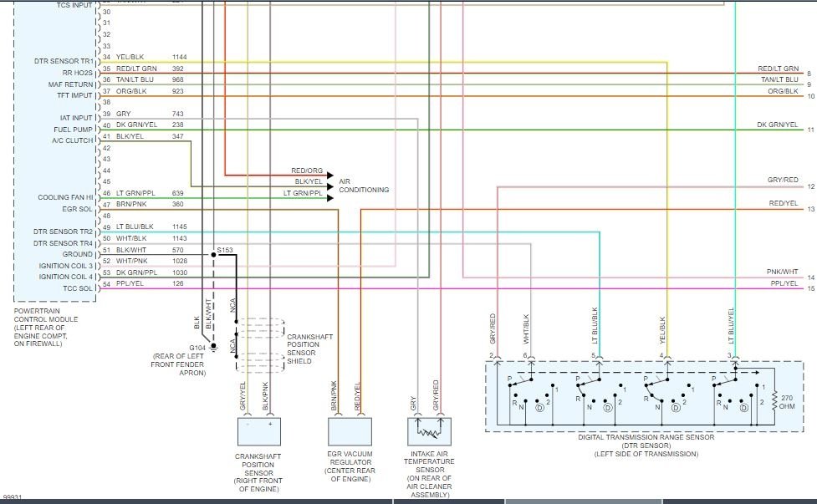Click circuit number 923
Screen dimensions: 817x504
tap(177, 91)
